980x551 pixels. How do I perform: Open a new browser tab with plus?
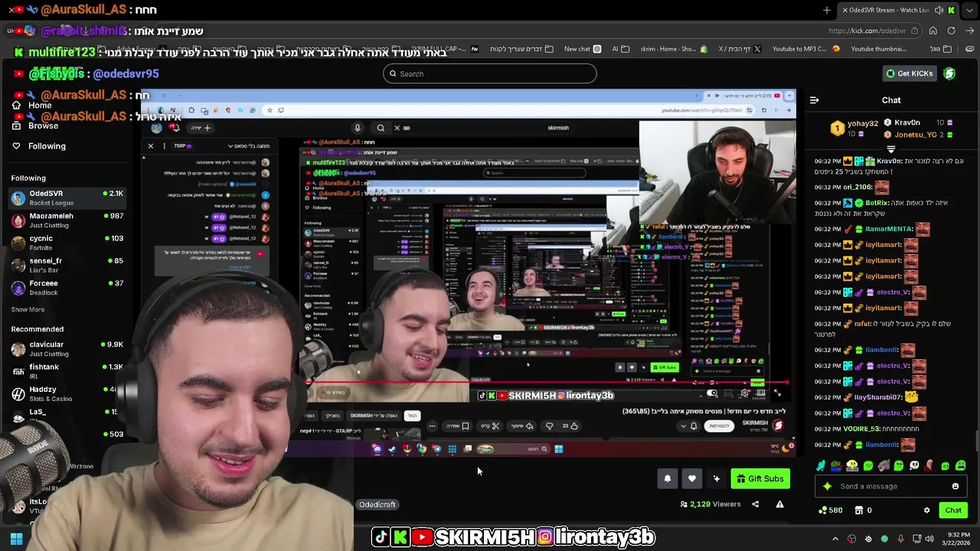827,10
